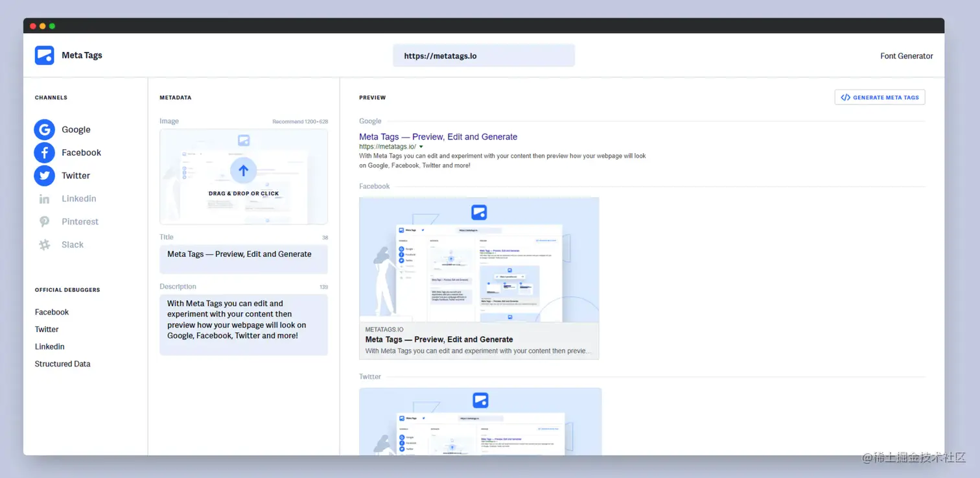Click the Generate Meta Tags button
The image size is (980, 478).
click(880, 97)
